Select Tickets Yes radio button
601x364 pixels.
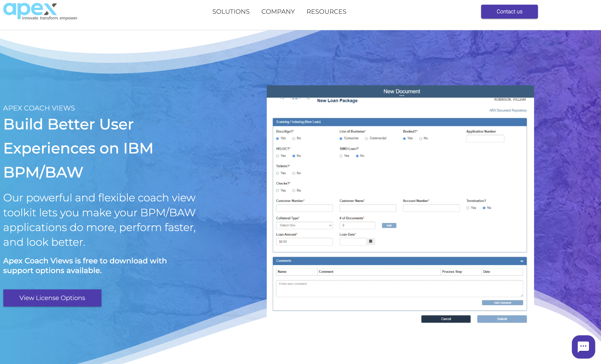tap(278, 173)
